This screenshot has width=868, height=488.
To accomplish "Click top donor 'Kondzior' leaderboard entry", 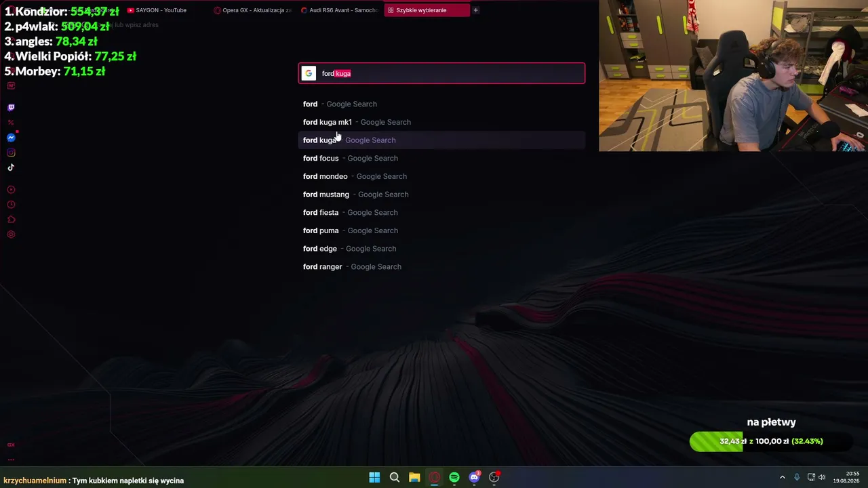I will pos(62,12).
